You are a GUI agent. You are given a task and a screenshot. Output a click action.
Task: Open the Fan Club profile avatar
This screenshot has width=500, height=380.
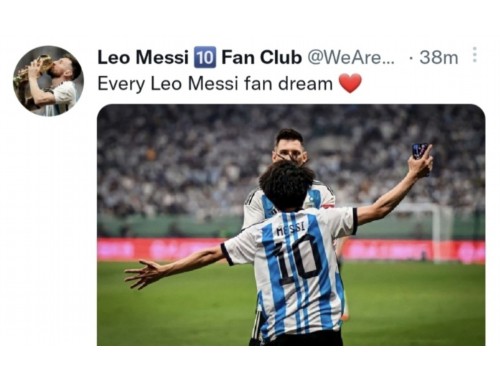tap(49, 81)
